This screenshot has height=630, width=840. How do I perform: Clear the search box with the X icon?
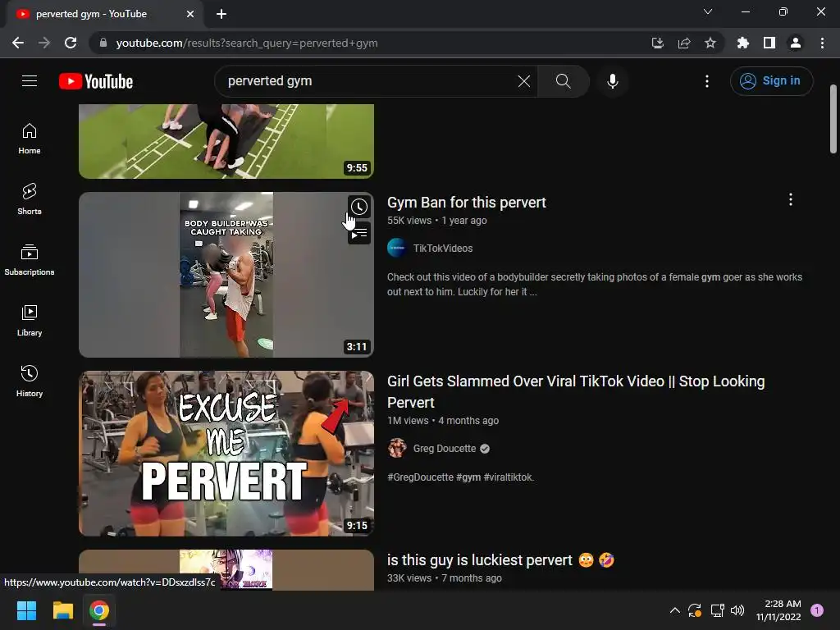(x=524, y=81)
